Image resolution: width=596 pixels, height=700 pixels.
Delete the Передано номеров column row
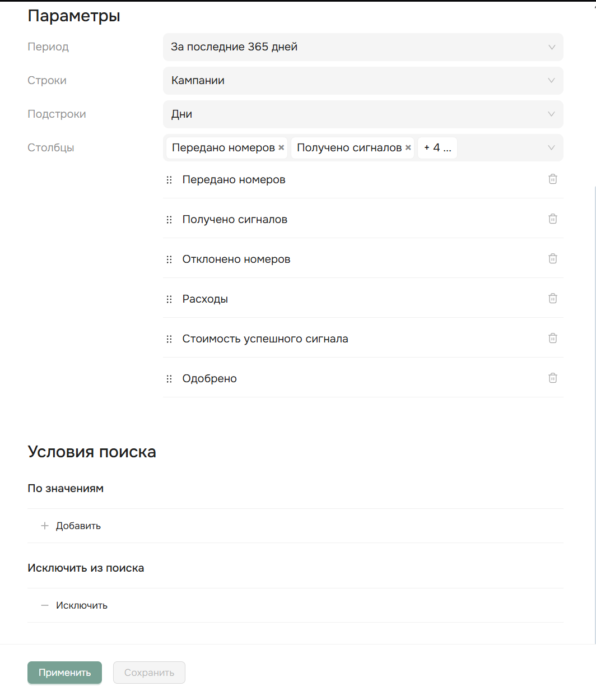point(552,179)
